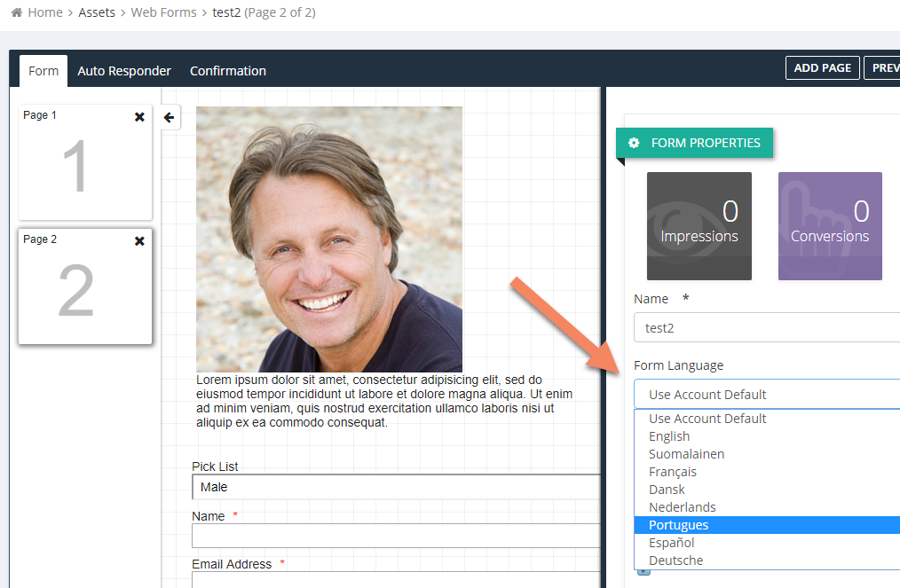This screenshot has width=900, height=588.
Task: Click the Home icon in breadcrumb
Action: point(17,12)
